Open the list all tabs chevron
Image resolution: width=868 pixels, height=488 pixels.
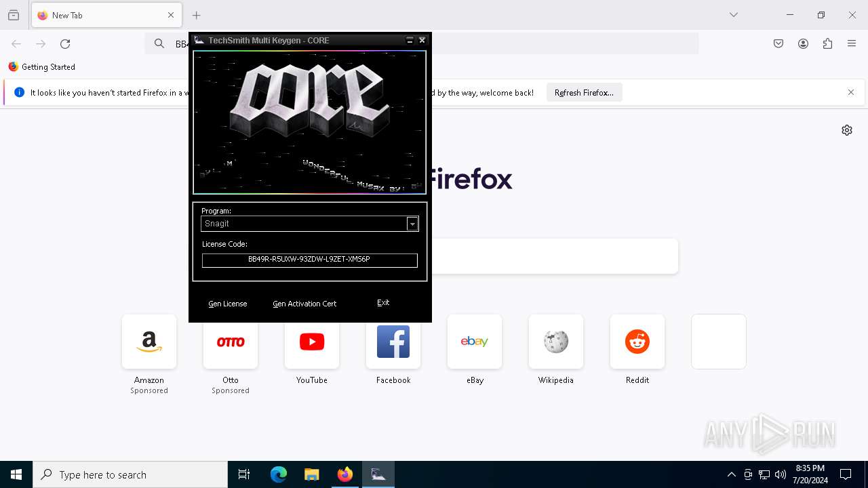[734, 15]
